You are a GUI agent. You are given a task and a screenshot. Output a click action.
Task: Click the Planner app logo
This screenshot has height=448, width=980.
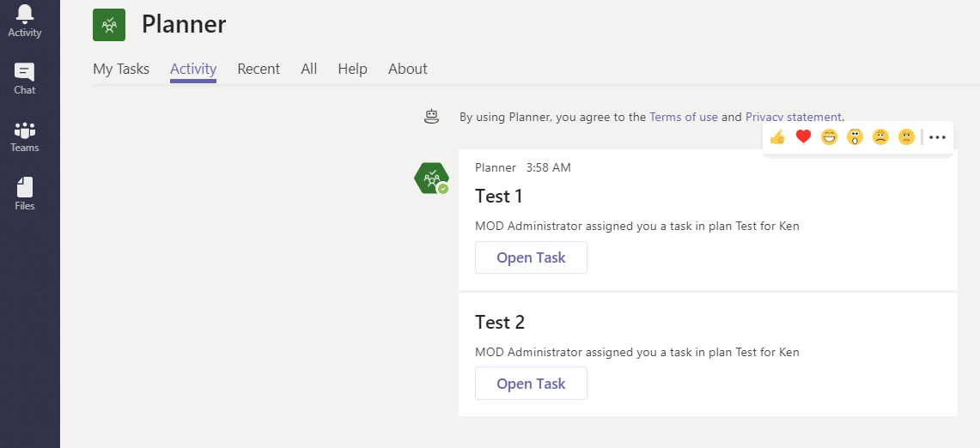click(109, 25)
